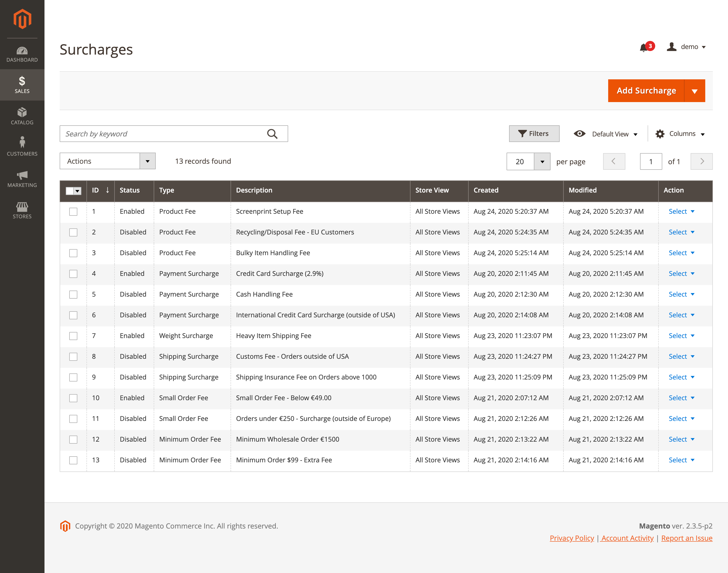Check the Customs Fee row
Screen dimensions: 728x573
pyautogui.click(x=73, y=357)
